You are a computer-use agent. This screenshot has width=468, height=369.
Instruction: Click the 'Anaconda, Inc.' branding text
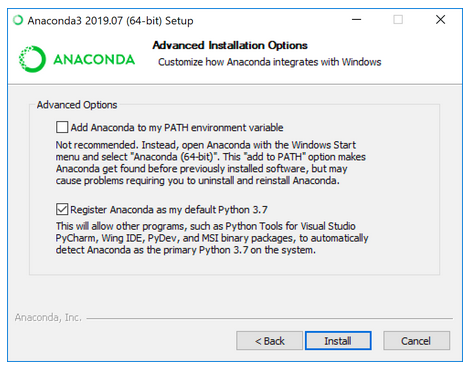click(48, 317)
